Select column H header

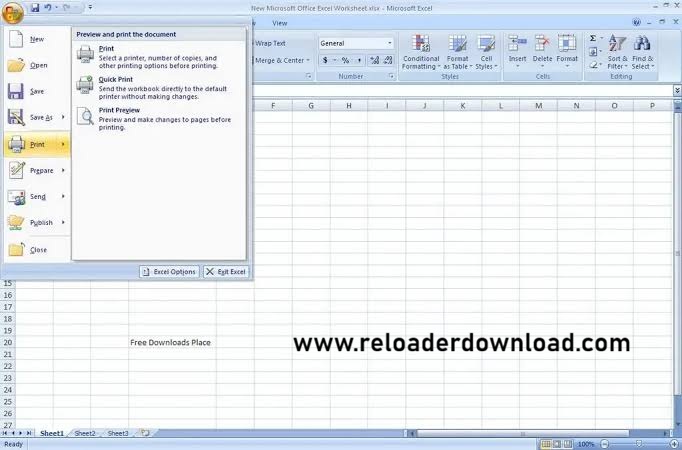tap(349, 106)
